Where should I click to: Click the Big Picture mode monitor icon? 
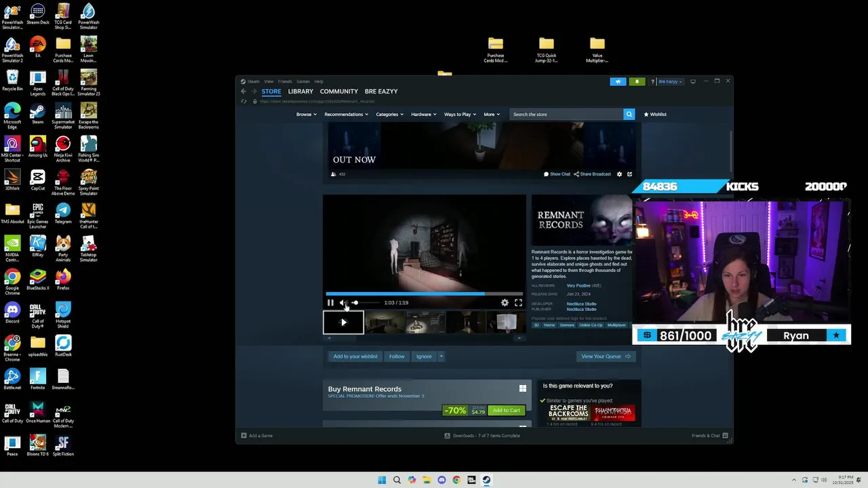click(692, 81)
